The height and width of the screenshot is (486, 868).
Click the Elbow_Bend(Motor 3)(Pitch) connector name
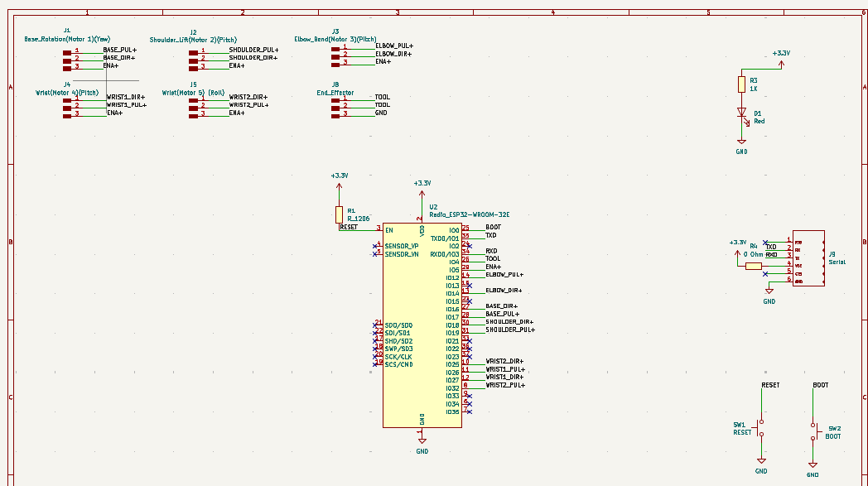click(335, 39)
